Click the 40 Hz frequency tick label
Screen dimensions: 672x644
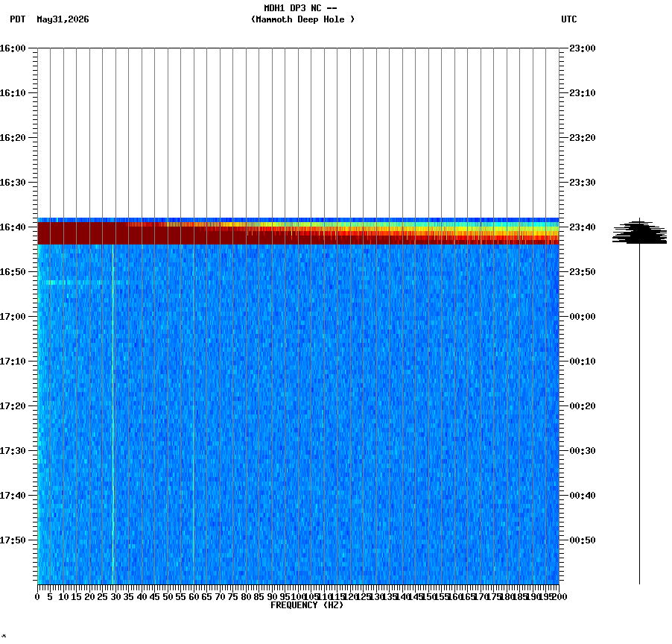142,597
